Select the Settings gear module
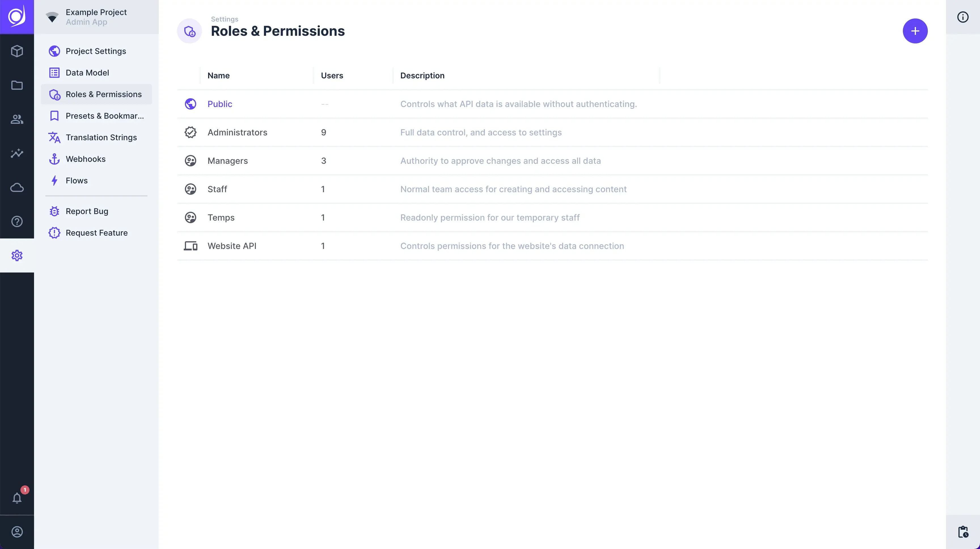The height and width of the screenshot is (549, 980). click(17, 255)
